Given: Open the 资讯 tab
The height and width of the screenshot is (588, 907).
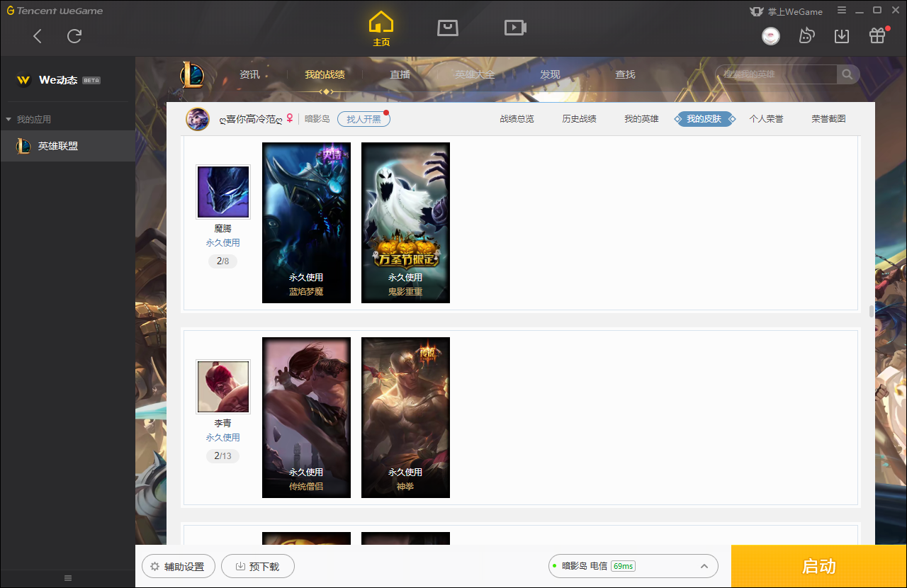Looking at the screenshot, I should click(249, 74).
